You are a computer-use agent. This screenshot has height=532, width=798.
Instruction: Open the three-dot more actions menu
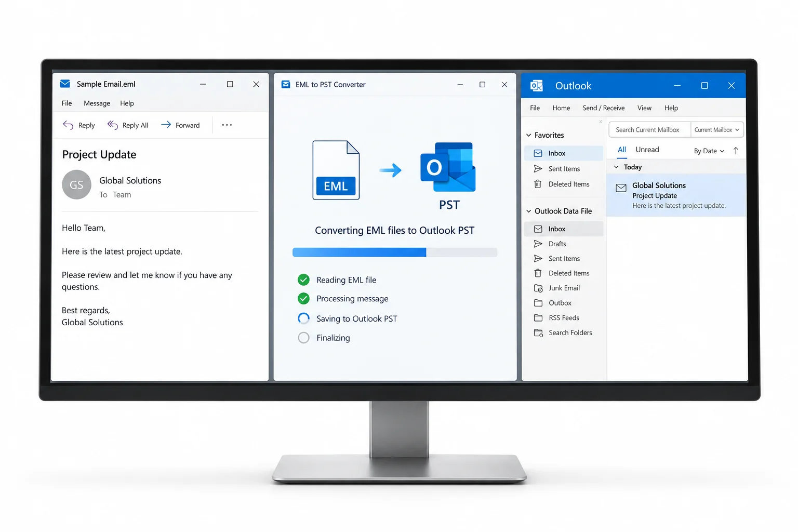coord(227,125)
